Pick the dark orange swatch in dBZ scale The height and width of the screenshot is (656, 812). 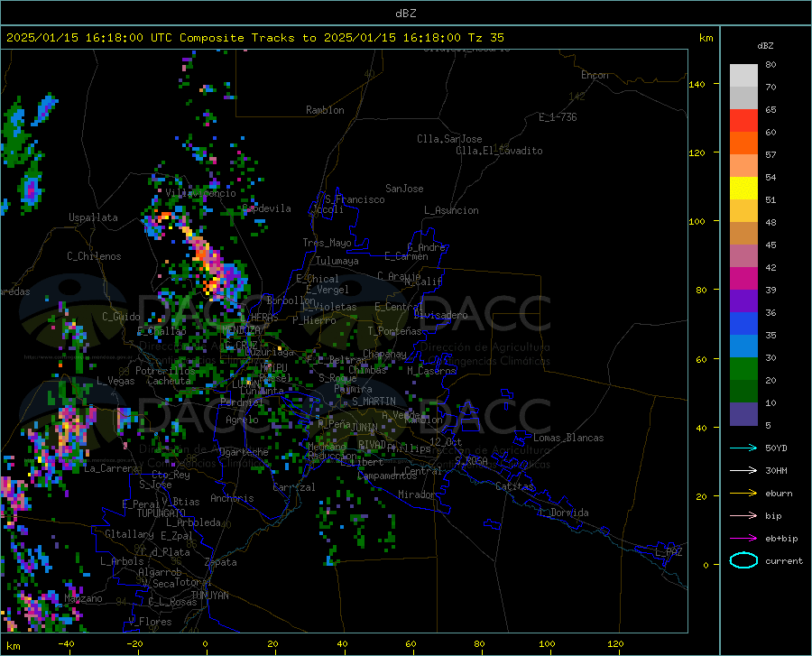point(743,143)
